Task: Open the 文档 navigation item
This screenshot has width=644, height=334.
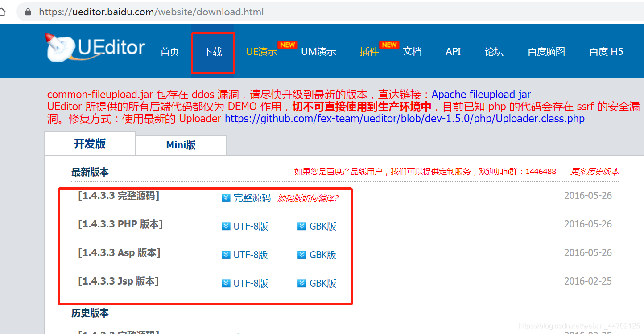Action: pyautogui.click(x=412, y=52)
